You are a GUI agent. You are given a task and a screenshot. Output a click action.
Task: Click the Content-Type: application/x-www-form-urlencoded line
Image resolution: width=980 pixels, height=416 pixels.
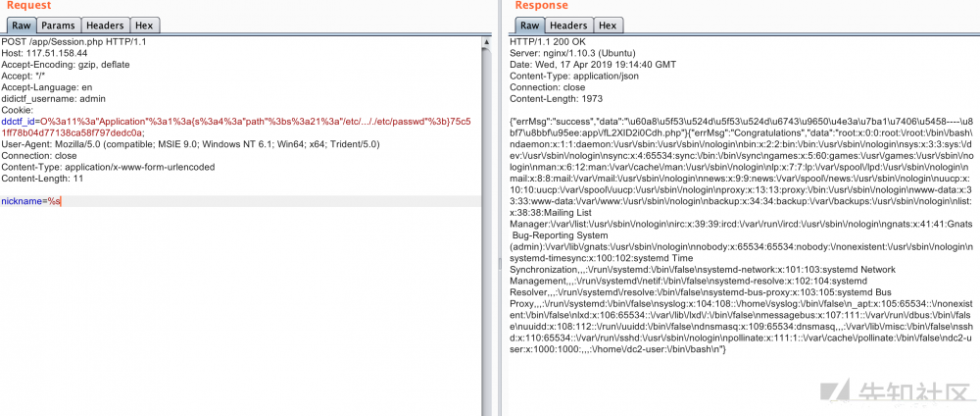tap(108, 167)
